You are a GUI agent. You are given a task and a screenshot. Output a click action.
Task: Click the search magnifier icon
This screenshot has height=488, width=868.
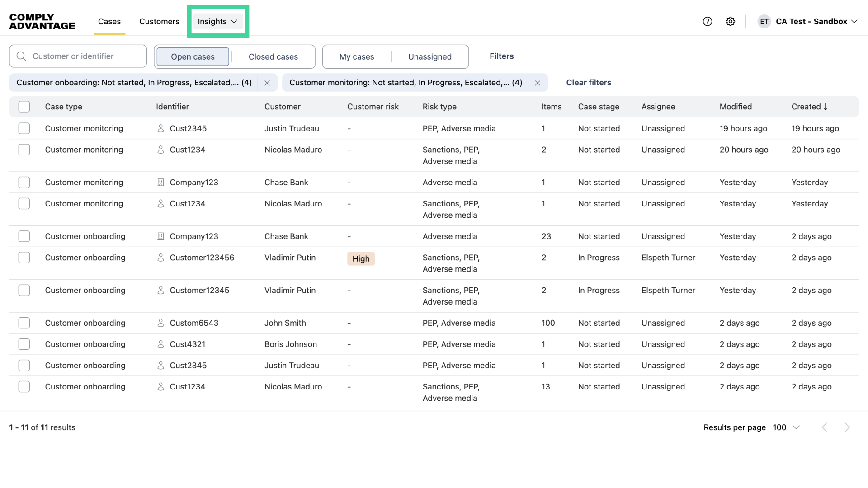pos(21,56)
